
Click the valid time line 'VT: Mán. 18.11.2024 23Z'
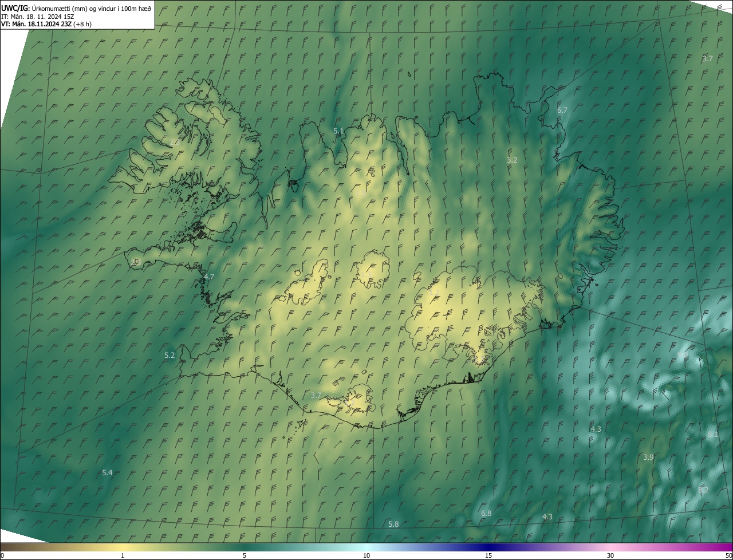click(37, 24)
